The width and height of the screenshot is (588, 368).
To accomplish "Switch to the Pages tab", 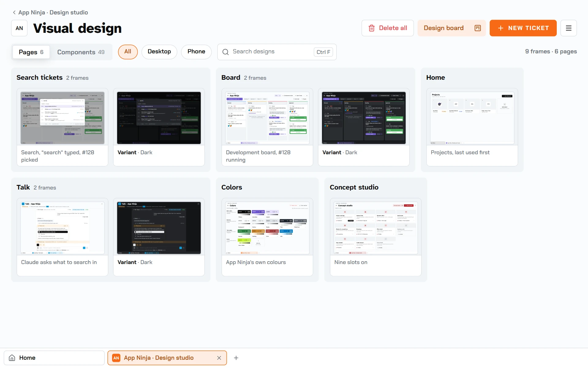I will tap(31, 52).
